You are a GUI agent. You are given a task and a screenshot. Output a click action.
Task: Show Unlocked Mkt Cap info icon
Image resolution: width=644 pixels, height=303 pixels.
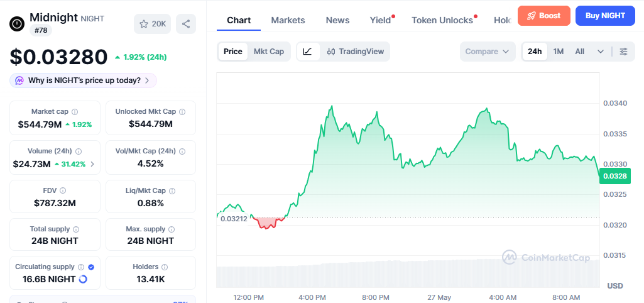coord(182,112)
